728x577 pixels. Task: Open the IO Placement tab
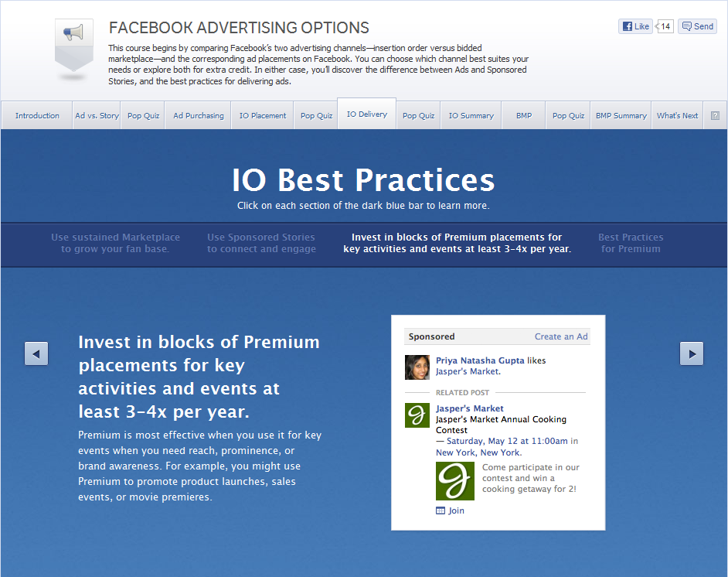263,116
